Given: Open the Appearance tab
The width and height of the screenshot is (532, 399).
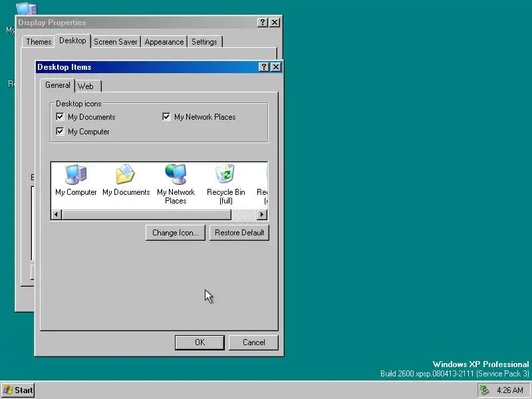Looking at the screenshot, I should point(164,42).
